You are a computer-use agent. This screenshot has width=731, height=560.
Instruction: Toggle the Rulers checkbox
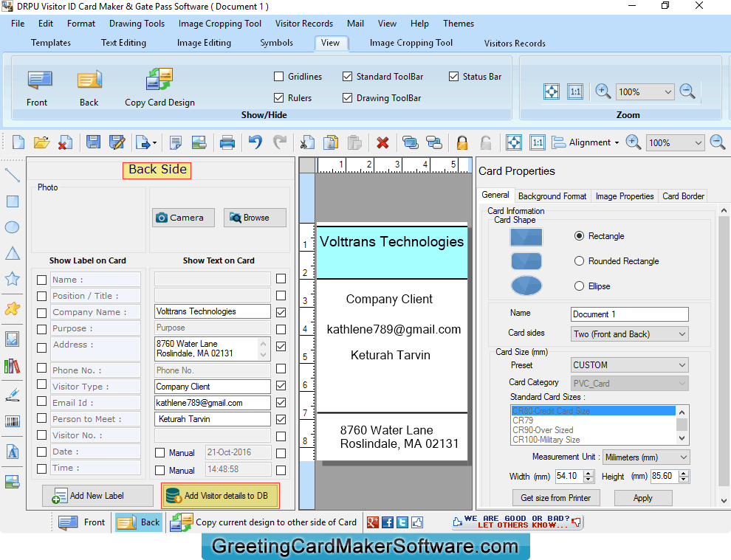click(x=279, y=98)
